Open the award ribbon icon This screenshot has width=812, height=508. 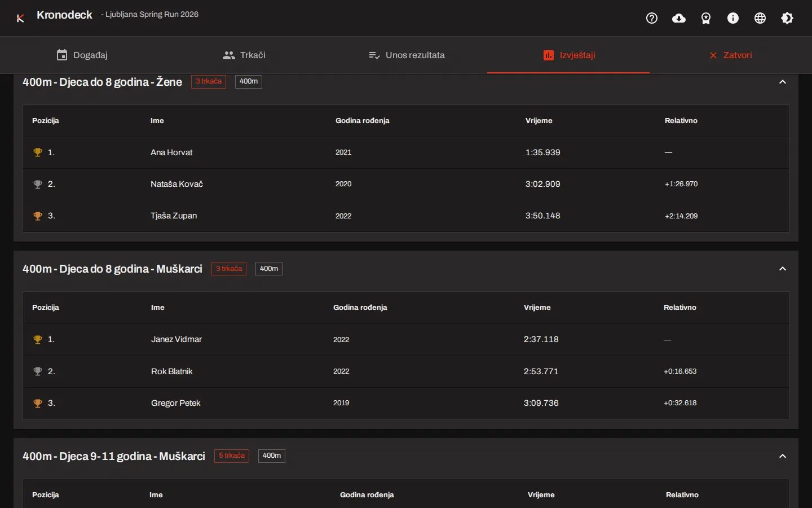[x=706, y=19]
